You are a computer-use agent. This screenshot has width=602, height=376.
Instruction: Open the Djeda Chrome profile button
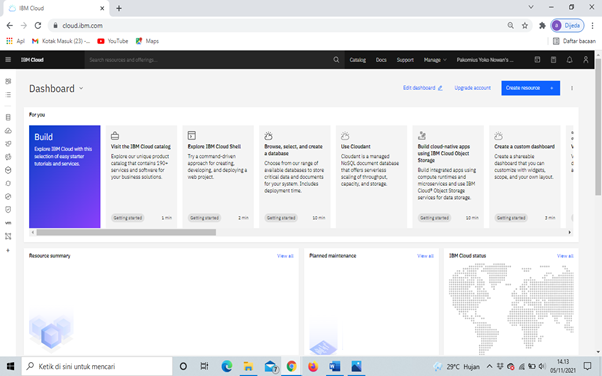click(x=567, y=25)
